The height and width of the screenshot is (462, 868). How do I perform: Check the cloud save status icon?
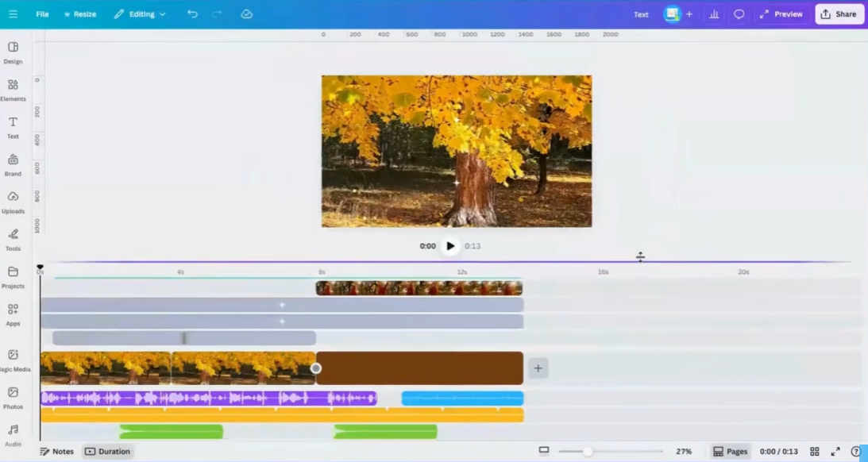click(x=247, y=13)
